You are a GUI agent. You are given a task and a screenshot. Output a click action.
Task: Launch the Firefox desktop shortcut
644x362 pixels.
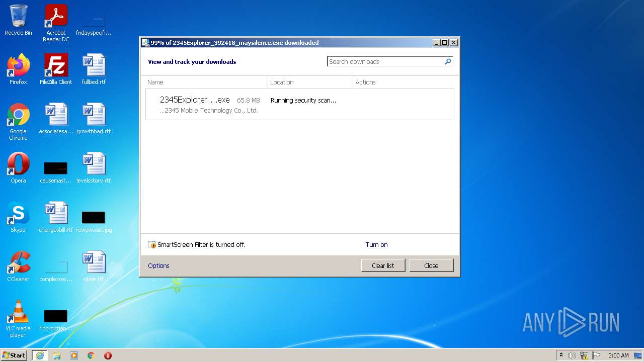pos(18,69)
